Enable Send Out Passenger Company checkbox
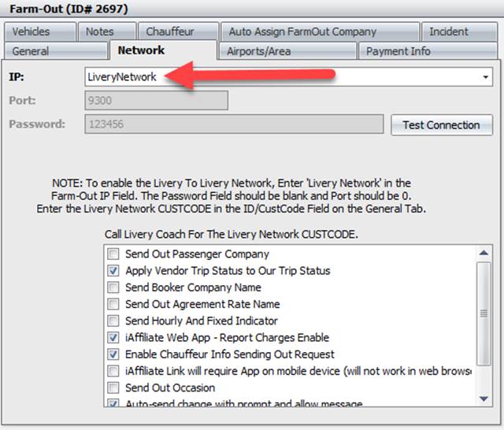 (113, 254)
